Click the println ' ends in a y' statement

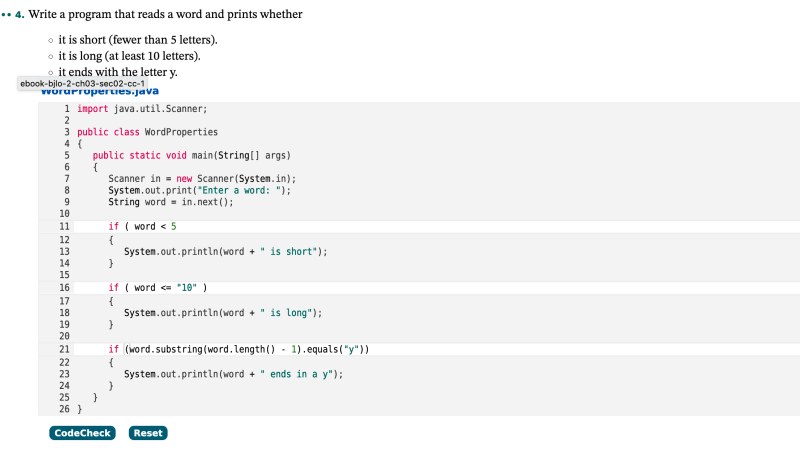pos(233,374)
